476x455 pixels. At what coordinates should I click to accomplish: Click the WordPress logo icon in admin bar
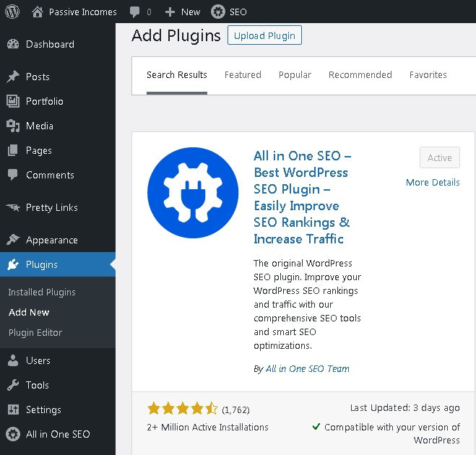(x=12, y=12)
